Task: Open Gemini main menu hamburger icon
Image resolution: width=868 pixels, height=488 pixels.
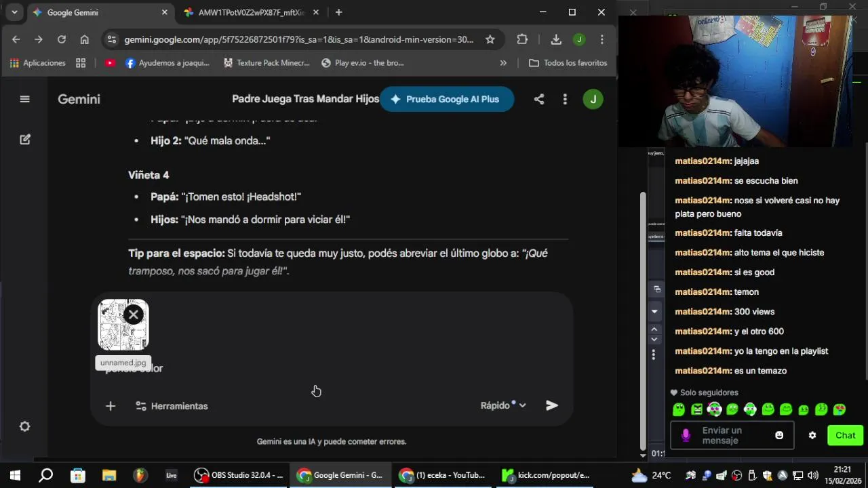Action: tap(25, 99)
